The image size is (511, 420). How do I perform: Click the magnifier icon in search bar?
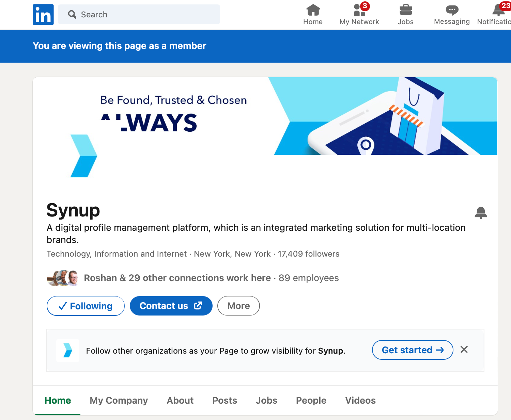click(72, 14)
